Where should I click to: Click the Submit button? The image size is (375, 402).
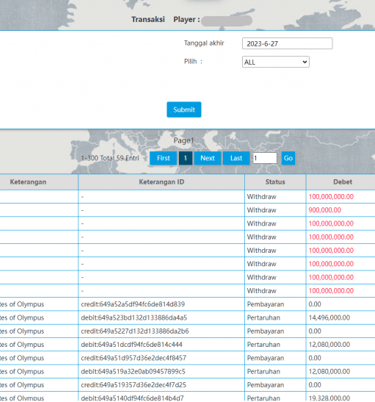184,109
